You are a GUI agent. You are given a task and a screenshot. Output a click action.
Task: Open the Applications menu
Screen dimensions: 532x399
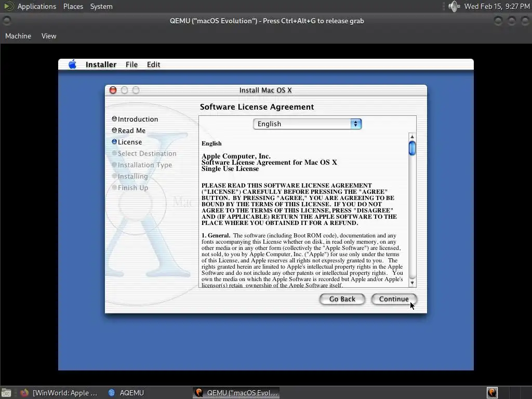pyautogui.click(x=37, y=6)
